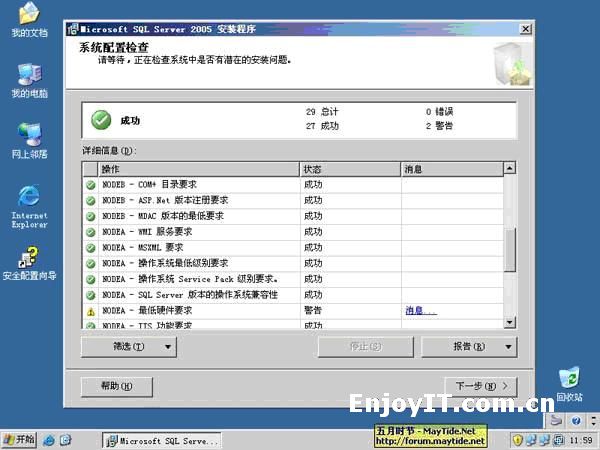The width and height of the screenshot is (600, 450).
Task: Sort by the 状态 column header
Action: [350, 169]
